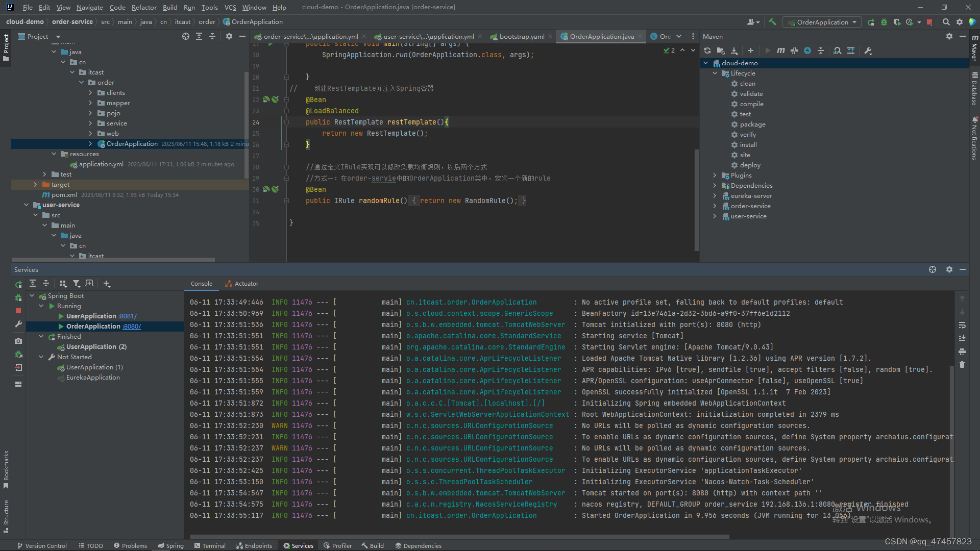The image size is (980, 551).
Task: Take thread dump using camera icon
Action: point(18,341)
